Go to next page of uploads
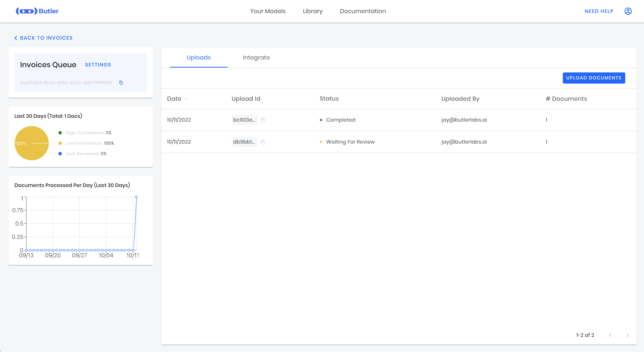The image size is (644, 352). [627, 335]
